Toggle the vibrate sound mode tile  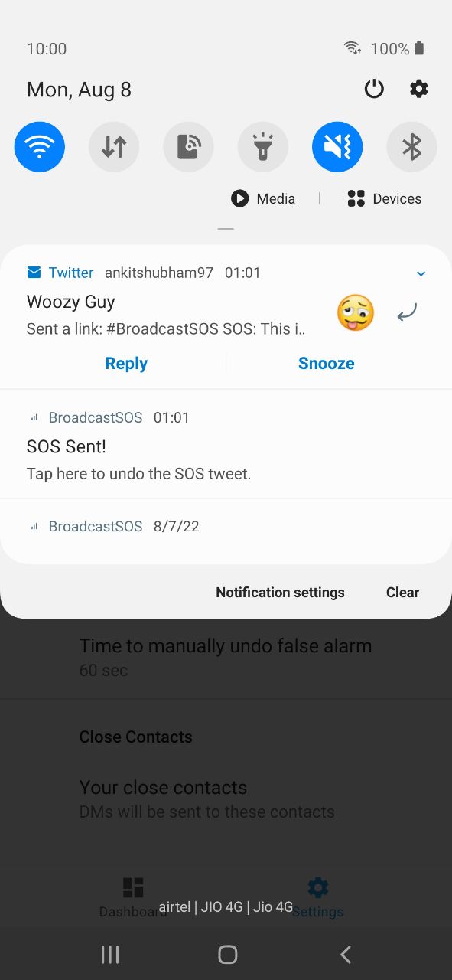[337, 146]
